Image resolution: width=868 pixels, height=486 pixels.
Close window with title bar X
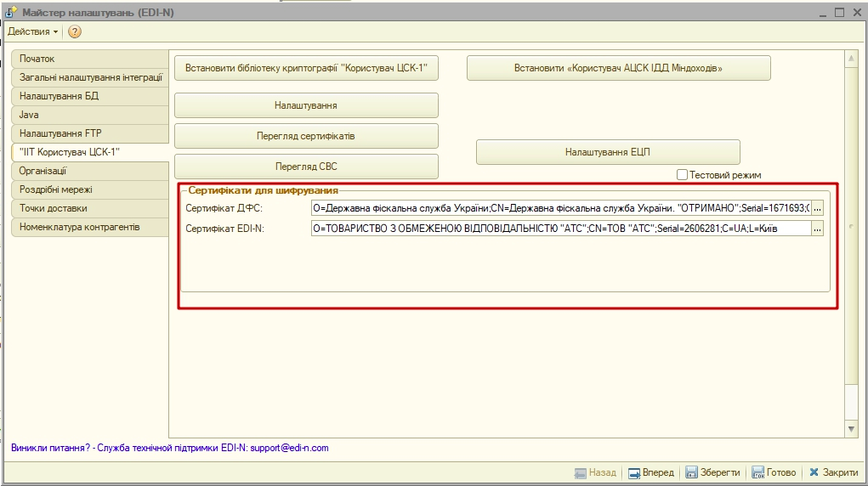(856, 12)
